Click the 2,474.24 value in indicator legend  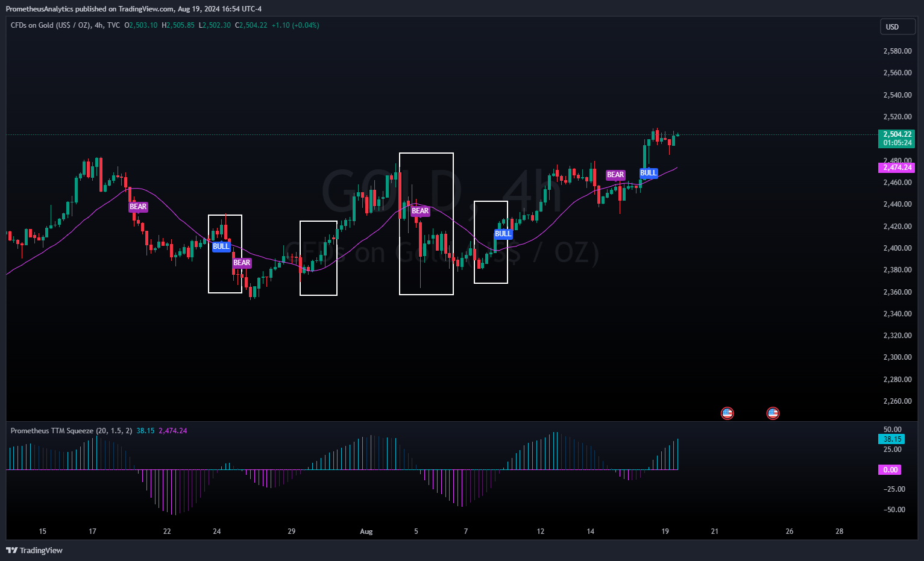coord(173,431)
